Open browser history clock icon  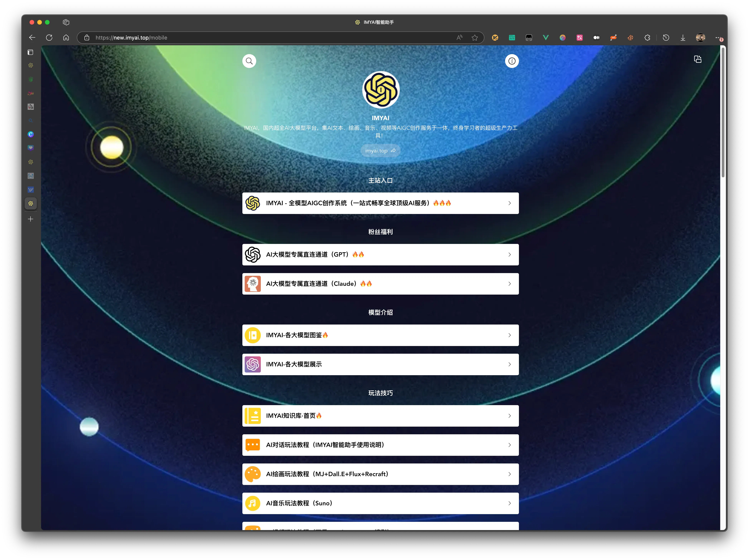point(666,38)
